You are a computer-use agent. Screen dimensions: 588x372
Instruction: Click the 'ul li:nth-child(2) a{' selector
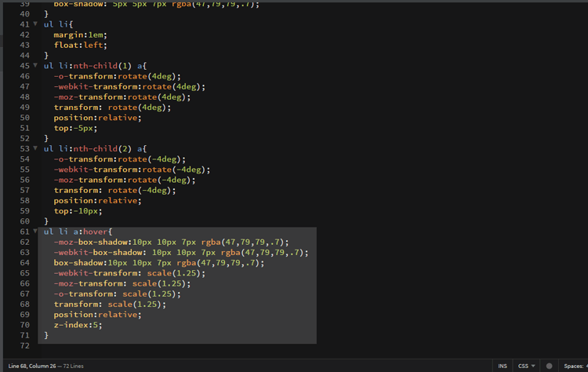95,149
